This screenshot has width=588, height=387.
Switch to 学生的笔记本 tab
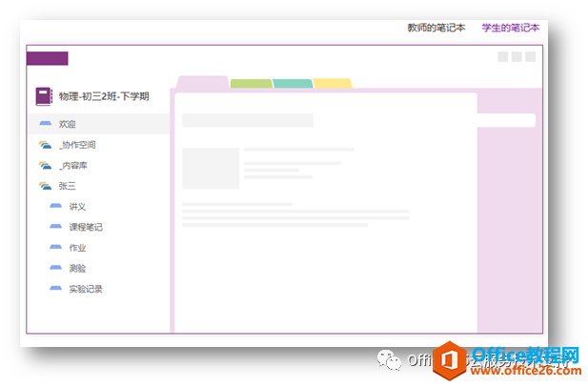pos(511,28)
